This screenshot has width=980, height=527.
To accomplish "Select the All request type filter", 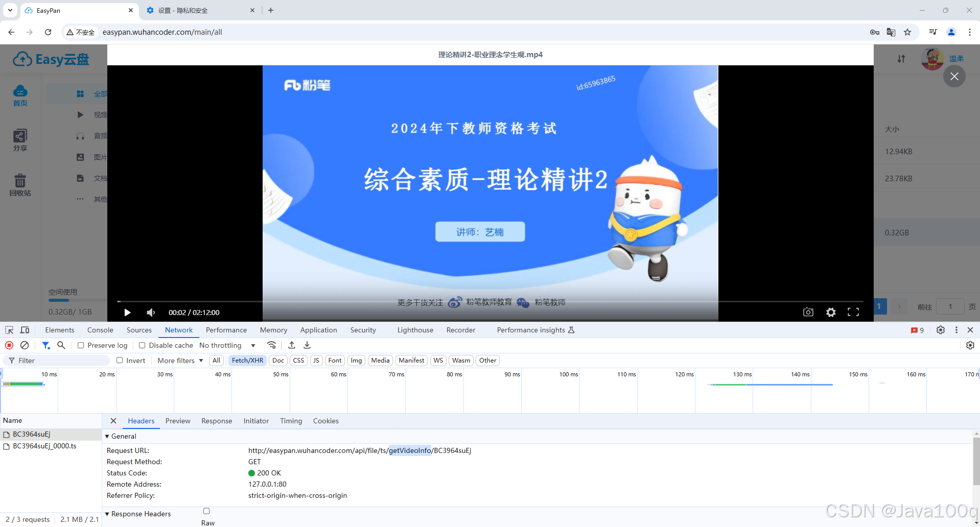I will (217, 361).
